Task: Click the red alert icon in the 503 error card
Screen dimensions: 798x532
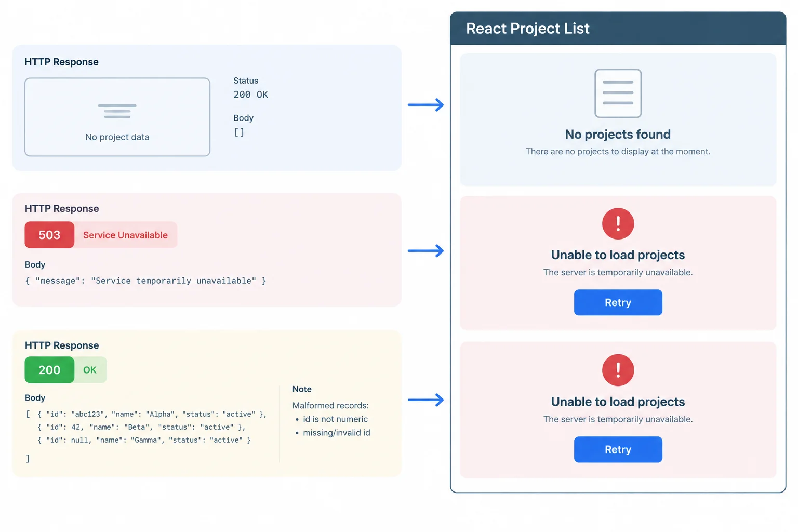Action: tap(618, 223)
